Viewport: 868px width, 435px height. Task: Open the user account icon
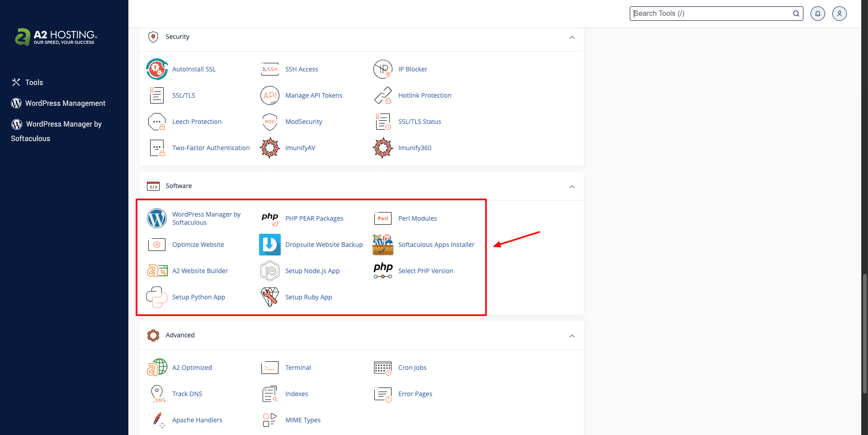coord(840,14)
